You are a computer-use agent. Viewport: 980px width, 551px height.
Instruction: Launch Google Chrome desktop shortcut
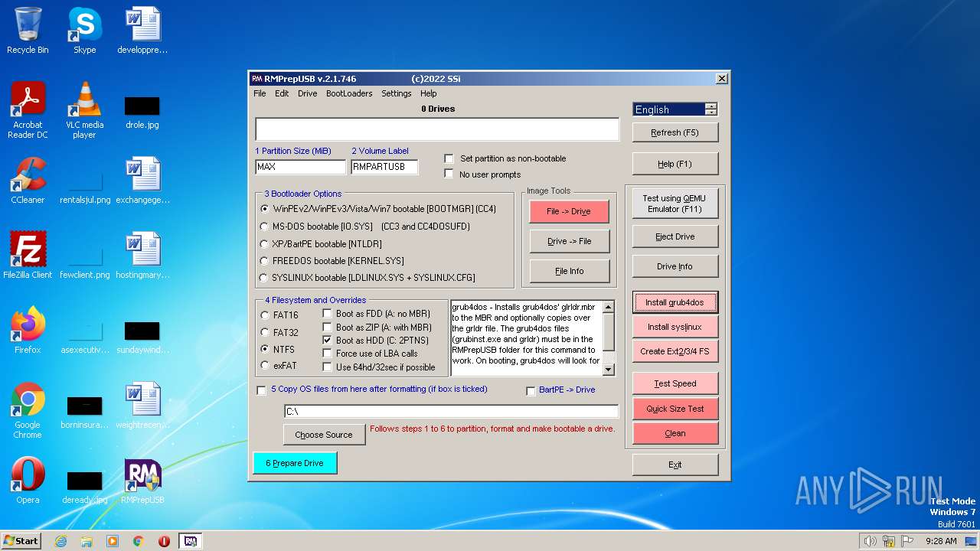pyautogui.click(x=28, y=410)
